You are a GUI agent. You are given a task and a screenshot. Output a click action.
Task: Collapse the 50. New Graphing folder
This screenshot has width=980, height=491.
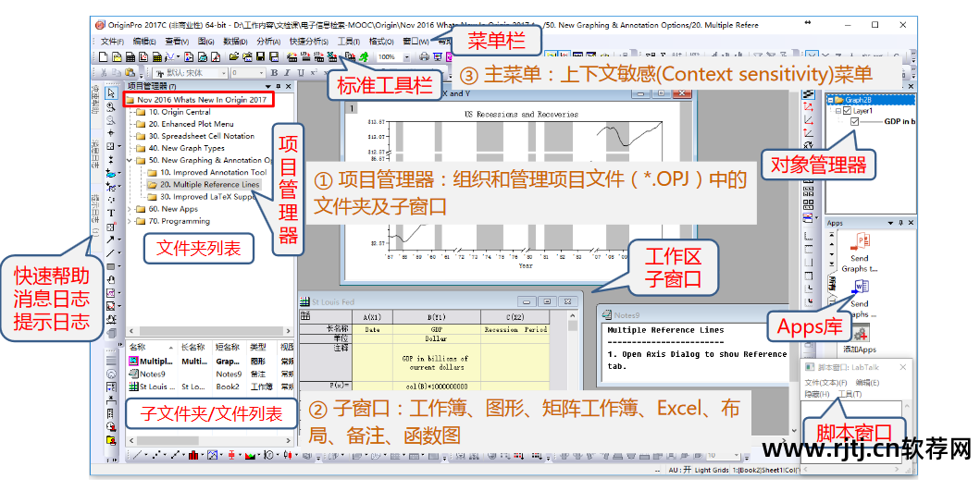coord(130,161)
